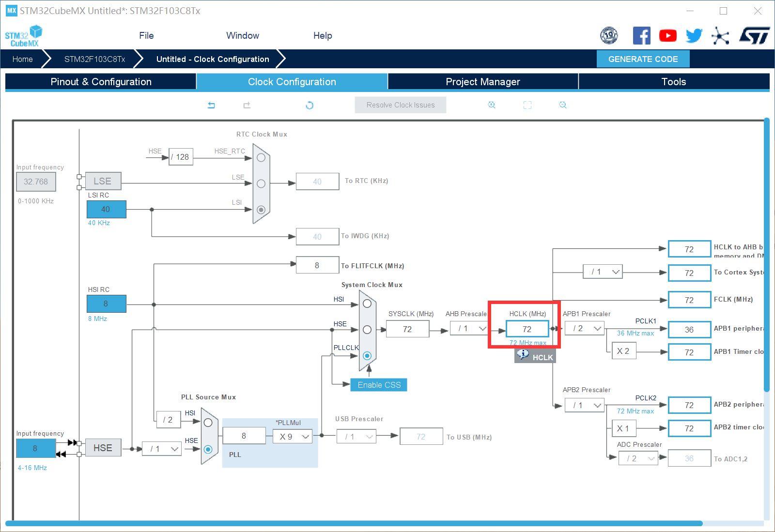Open the APB1 Prescaler dropdown
This screenshot has width=775, height=532.
tap(585, 329)
